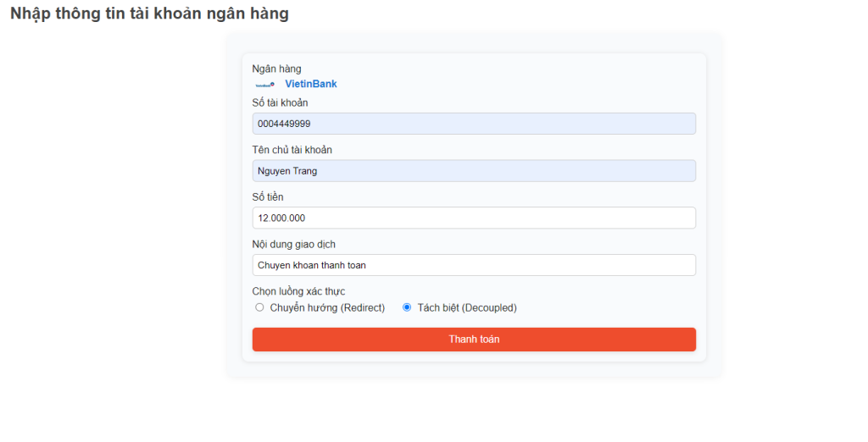The width and height of the screenshot is (868, 442).
Task: Focus the Tên chủ tài khoản input field
Action: pyautogui.click(x=474, y=171)
